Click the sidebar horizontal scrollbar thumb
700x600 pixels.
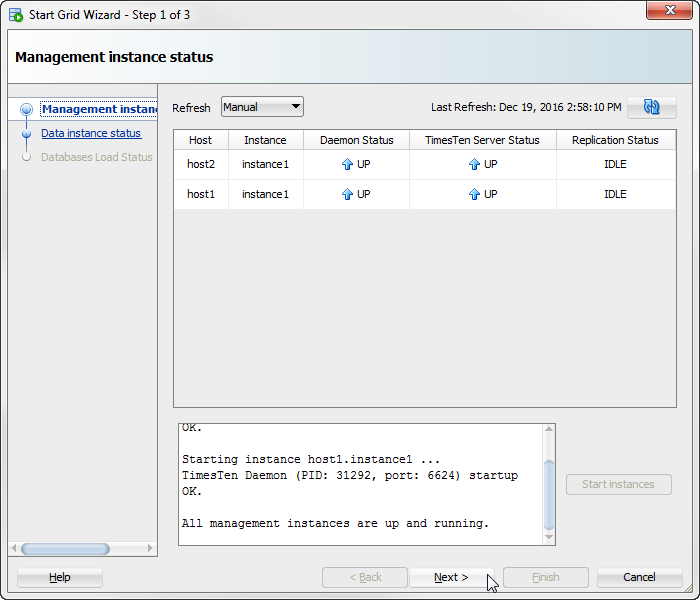tap(65, 549)
